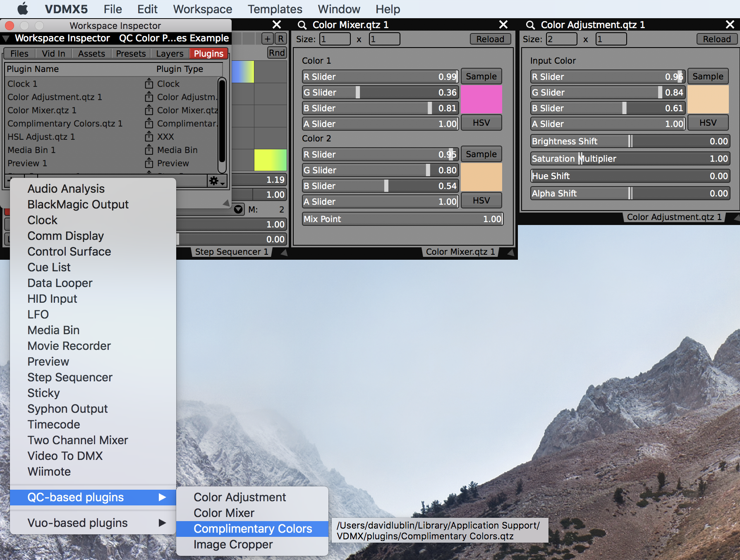Click the Mix Point slider
The height and width of the screenshot is (560, 740).
[403, 219]
